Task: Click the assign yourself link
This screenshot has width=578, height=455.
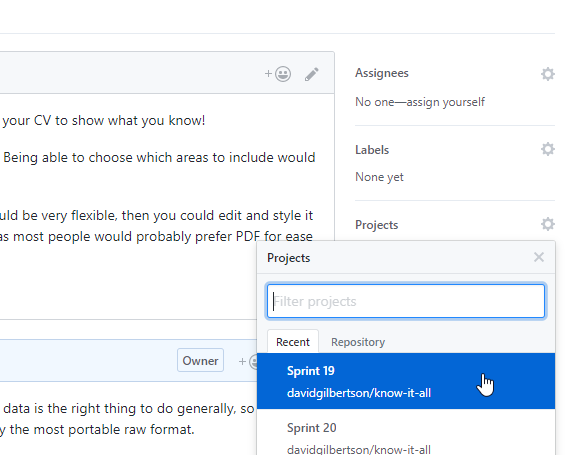Action: click(x=445, y=102)
